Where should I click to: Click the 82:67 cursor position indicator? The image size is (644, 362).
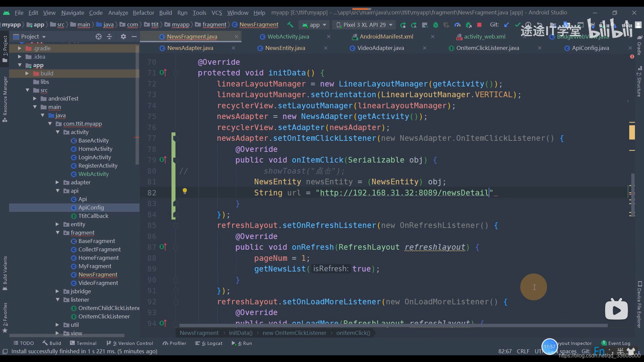pyautogui.click(x=505, y=351)
